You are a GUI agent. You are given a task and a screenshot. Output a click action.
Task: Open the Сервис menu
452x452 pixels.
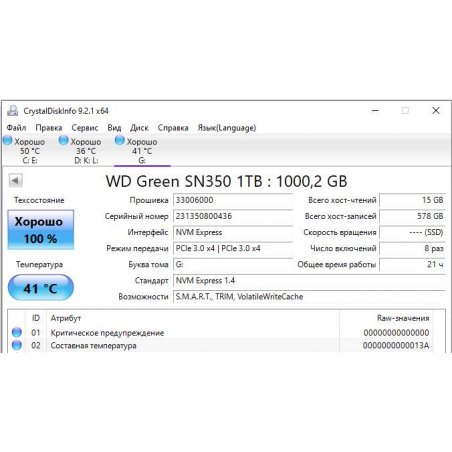[x=85, y=128]
